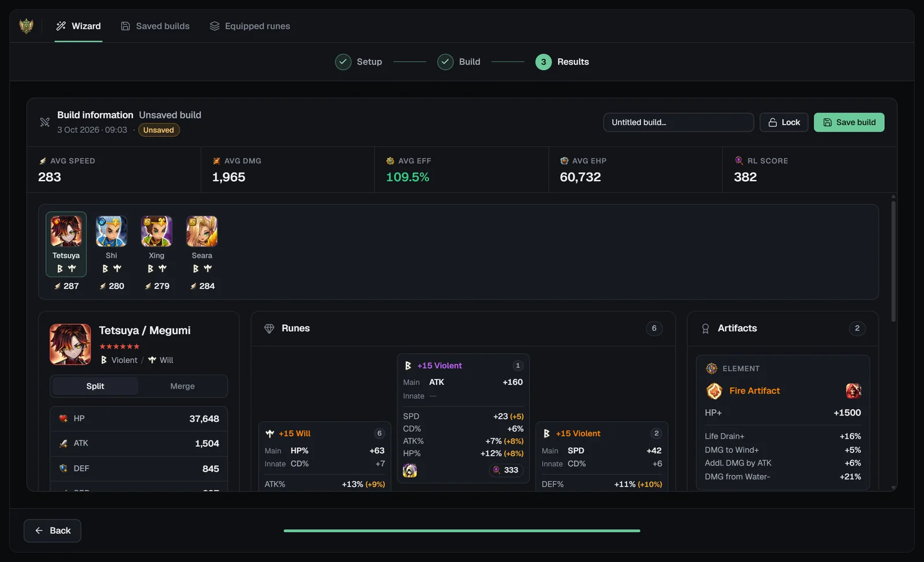Click the Violent set icon under Seara
This screenshot has width=924, height=562.
coord(196,269)
